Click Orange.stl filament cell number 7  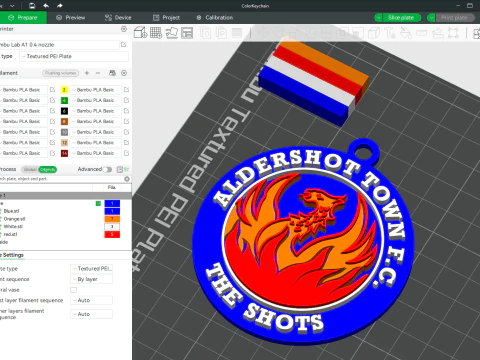(x=112, y=219)
